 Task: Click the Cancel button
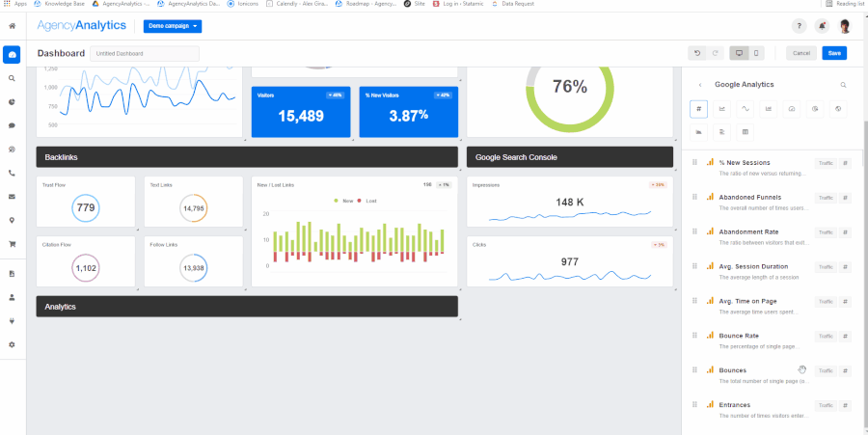(x=801, y=53)
